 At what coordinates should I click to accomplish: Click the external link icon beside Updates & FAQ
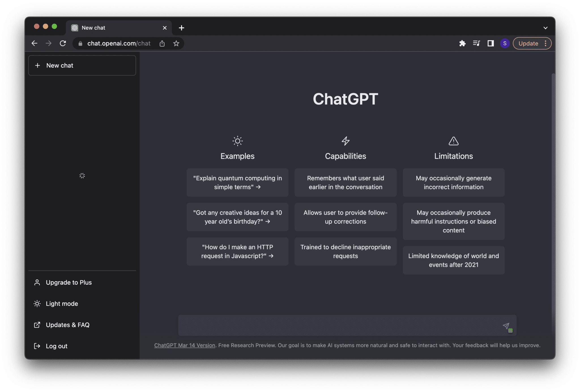click(37, 325)
